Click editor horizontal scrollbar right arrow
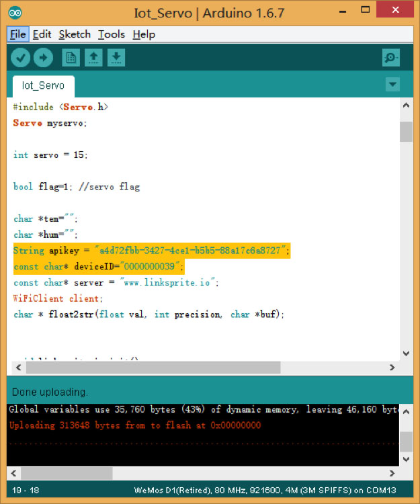The height and width of the screenshot is (504, 420). [x=392, y=368]
